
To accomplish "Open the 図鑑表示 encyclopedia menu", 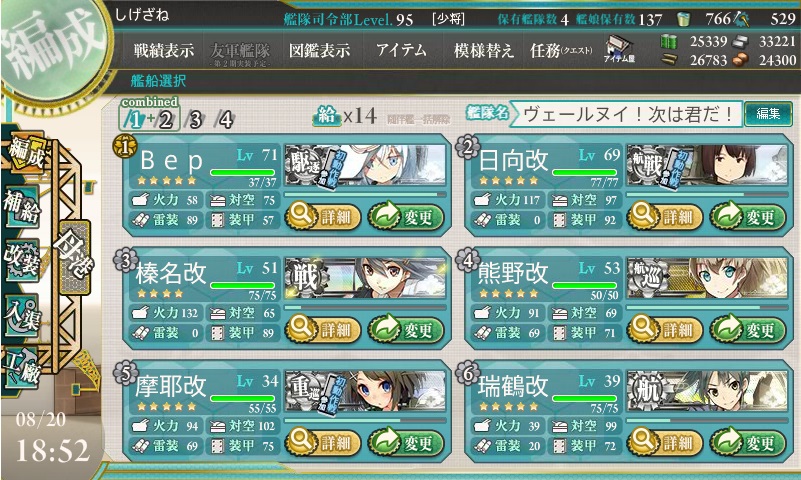I will pyautogui.click(x=319, y=51).
